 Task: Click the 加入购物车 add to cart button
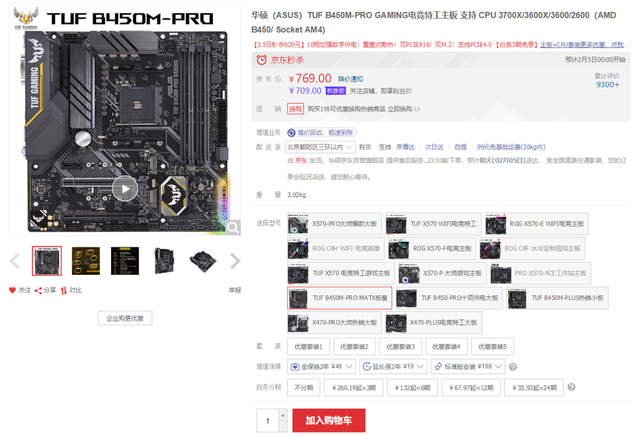[x=329, y=420]
